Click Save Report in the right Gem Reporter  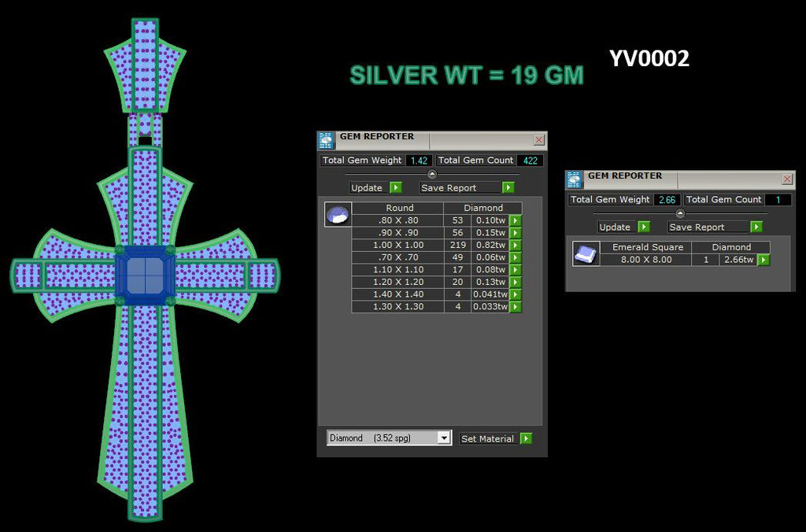[708, 227]
